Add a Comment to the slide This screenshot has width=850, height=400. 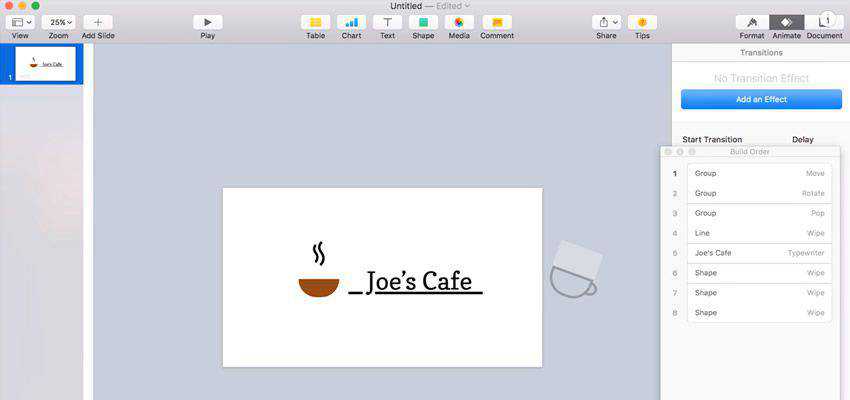coord(496,22)
